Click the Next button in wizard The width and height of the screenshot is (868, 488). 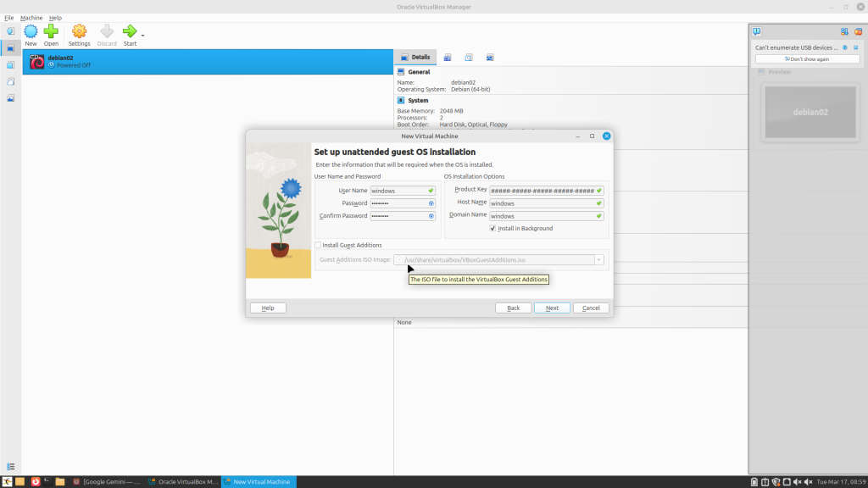552,308
